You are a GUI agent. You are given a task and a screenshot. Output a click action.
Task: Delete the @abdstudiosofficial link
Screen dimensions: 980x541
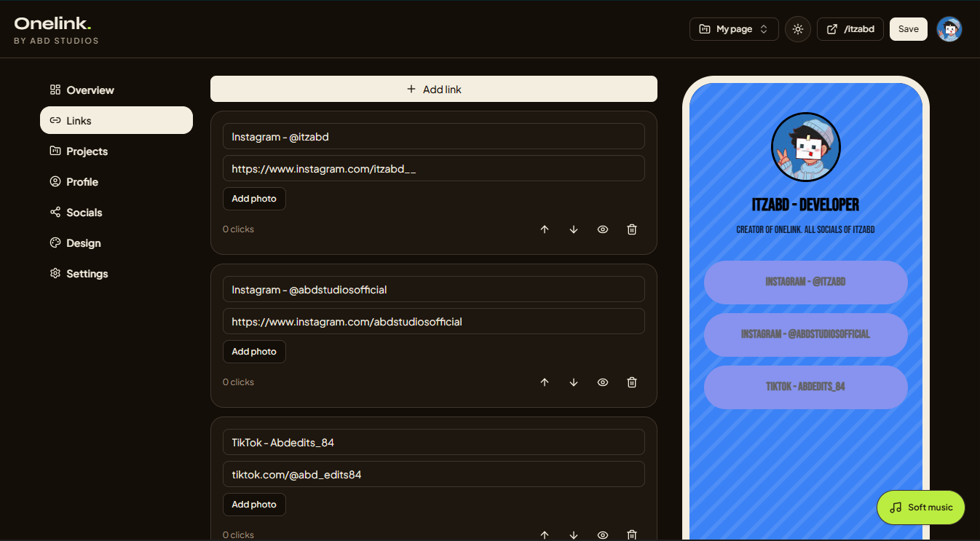coord(632,382)
